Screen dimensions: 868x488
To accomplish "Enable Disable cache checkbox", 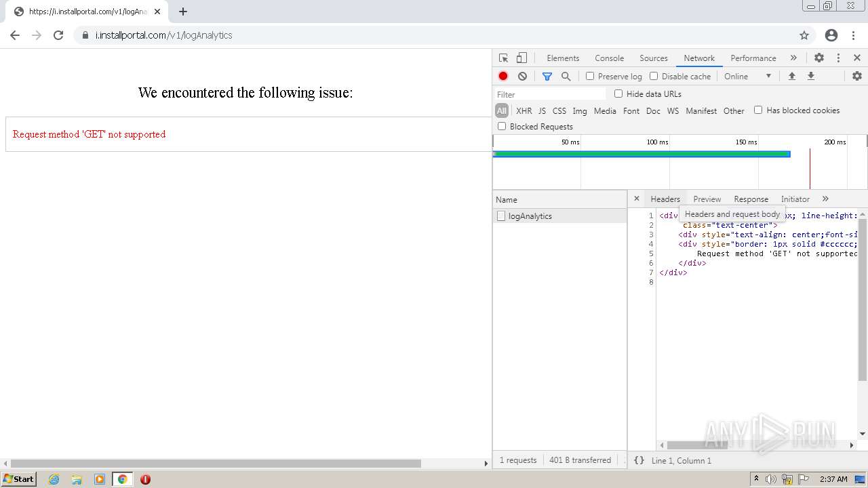I will (x=654, y=76).
